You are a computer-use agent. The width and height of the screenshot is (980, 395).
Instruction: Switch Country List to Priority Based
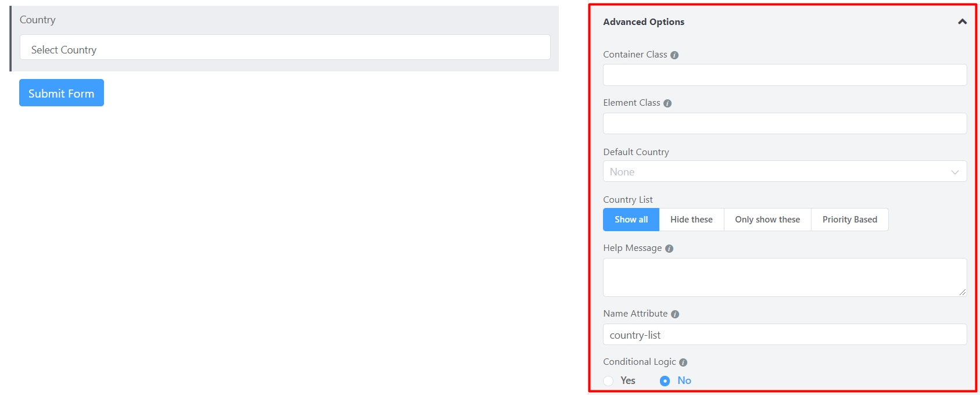(849, 220)
